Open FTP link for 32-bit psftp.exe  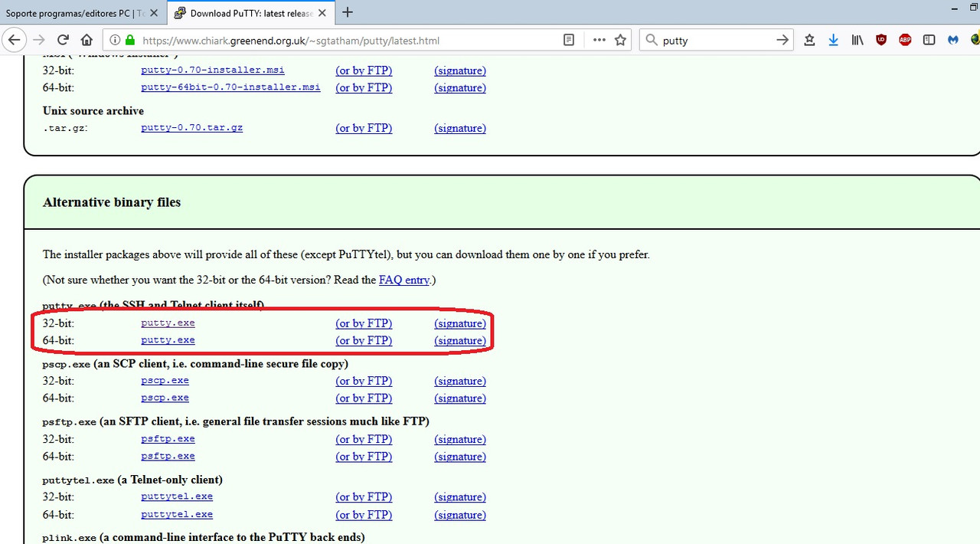tap(364, 440)
